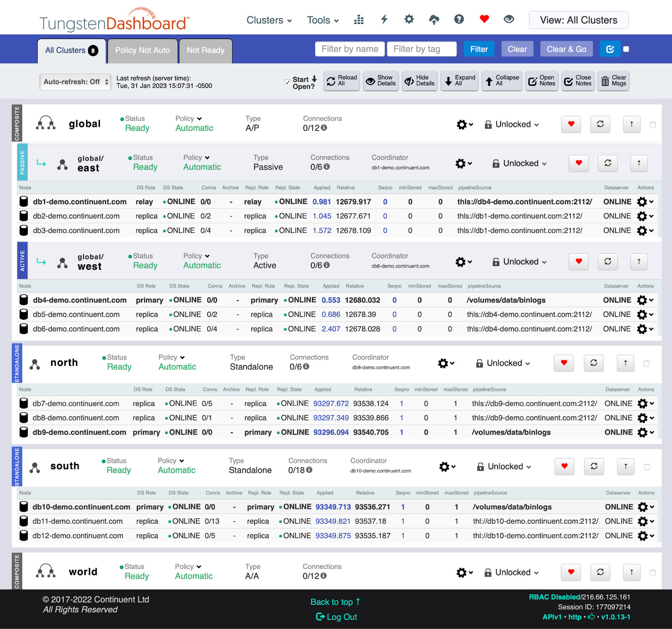Switch to Policy Not Auto tab
The width and height of the screenshot is (672, 629).
[142, 50]
